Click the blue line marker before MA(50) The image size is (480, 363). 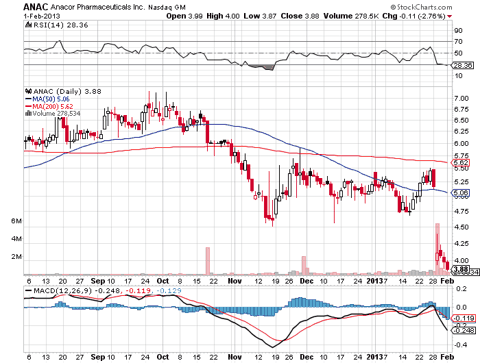coord(28,99)
